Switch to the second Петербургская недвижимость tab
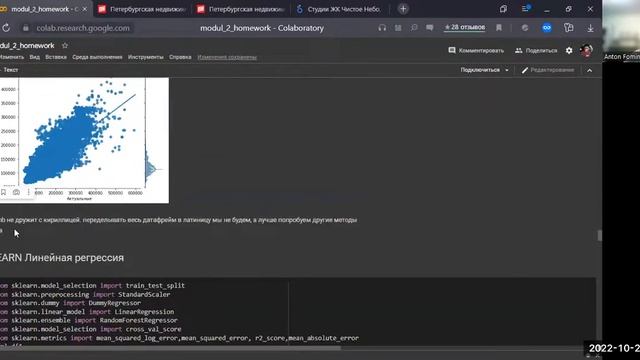 pyautogui.click(x=241, y=9)
